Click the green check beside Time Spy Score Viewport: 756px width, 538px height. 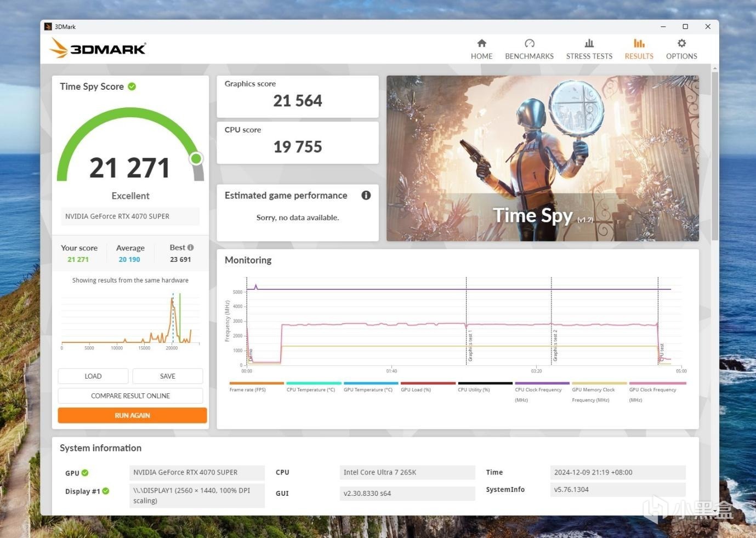[132, 87]
